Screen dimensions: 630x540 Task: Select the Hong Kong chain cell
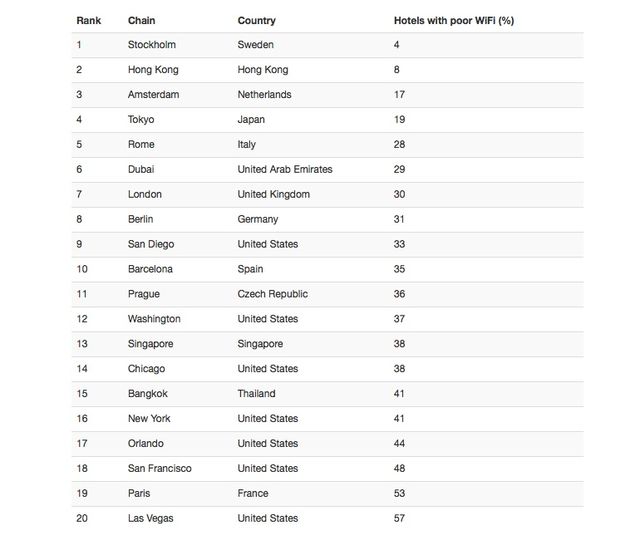(154, 70)
